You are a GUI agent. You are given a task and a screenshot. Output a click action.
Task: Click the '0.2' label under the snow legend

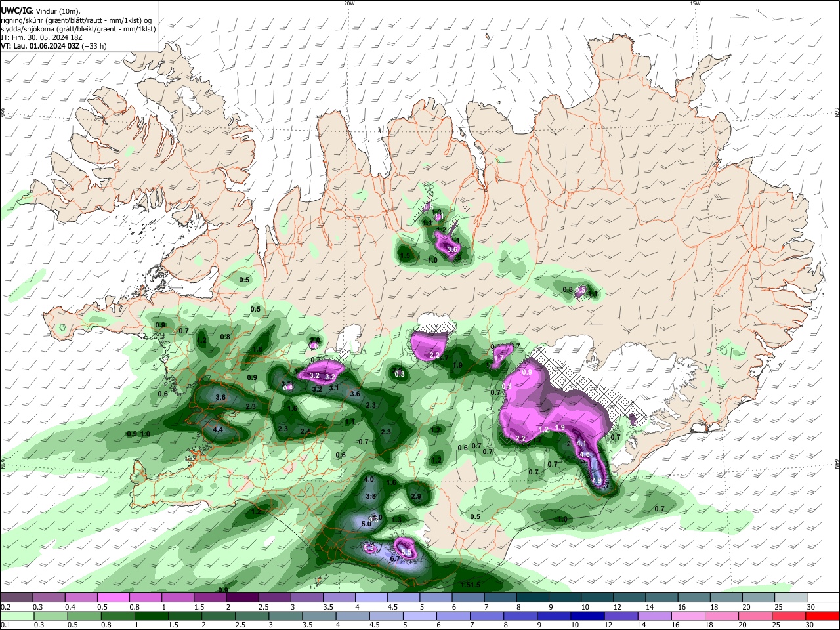point(5,607)
